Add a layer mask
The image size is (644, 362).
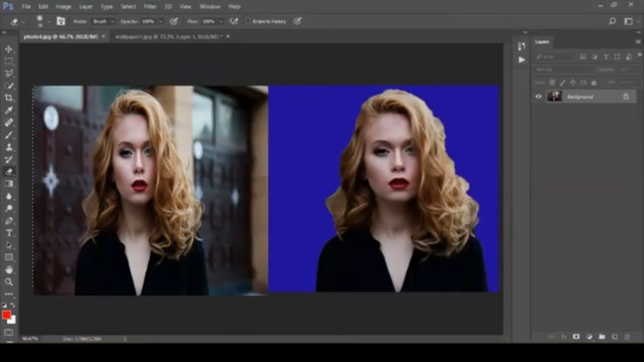577,337
